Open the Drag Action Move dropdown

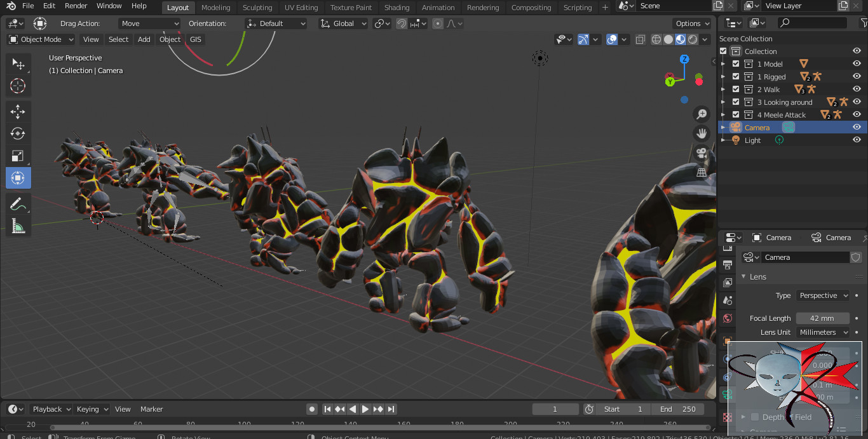pos(149,24)
